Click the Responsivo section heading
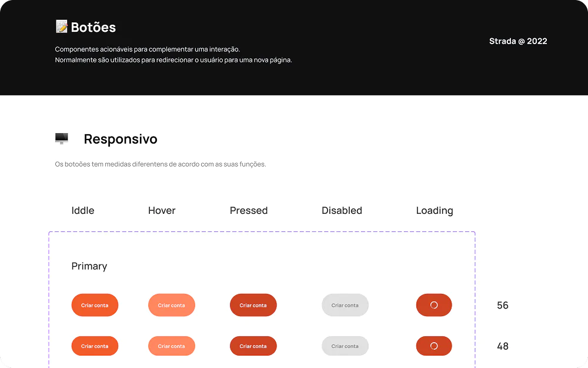588x368 pixels. point(121,139)
